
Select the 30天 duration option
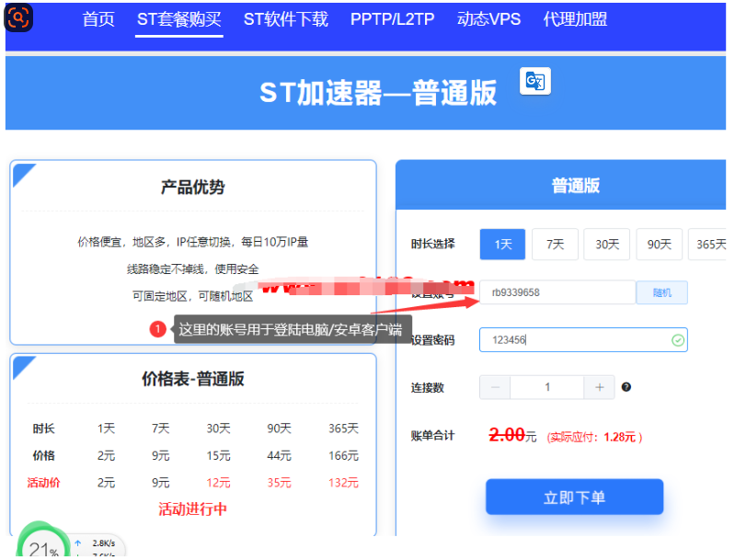tap(607, 245)
